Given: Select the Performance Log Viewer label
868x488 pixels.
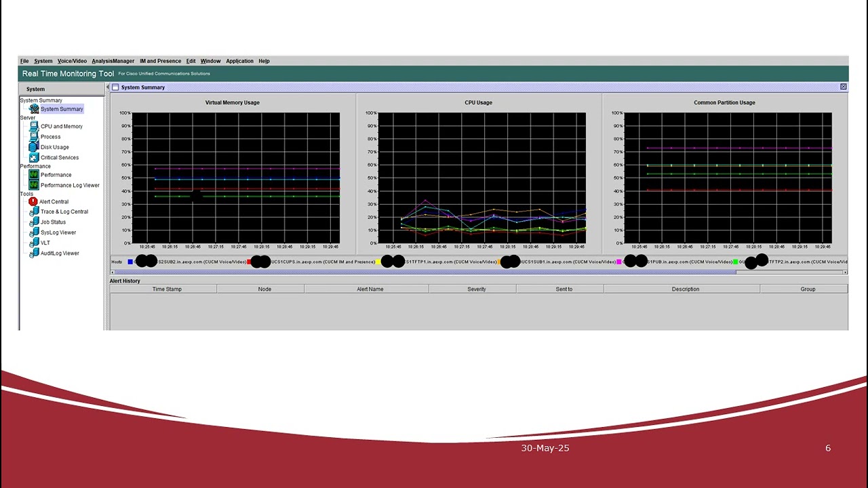Looking at the screenshot, I should 70,185.
